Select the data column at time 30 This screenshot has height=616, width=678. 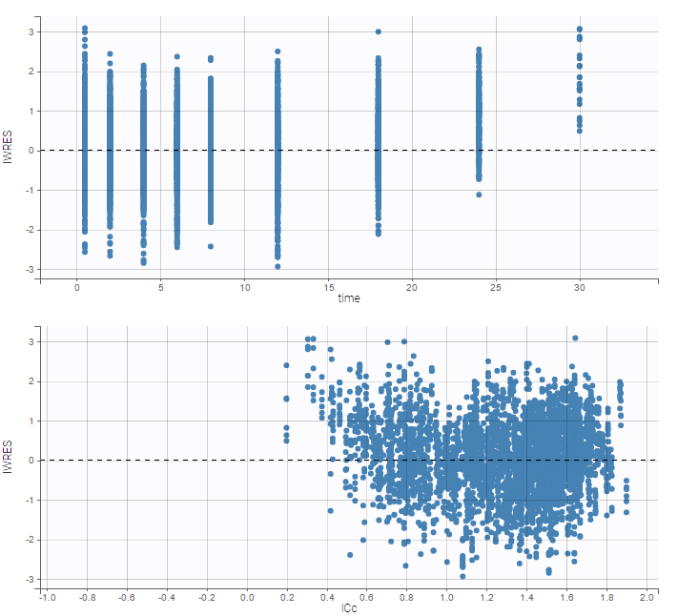point(579,81)
